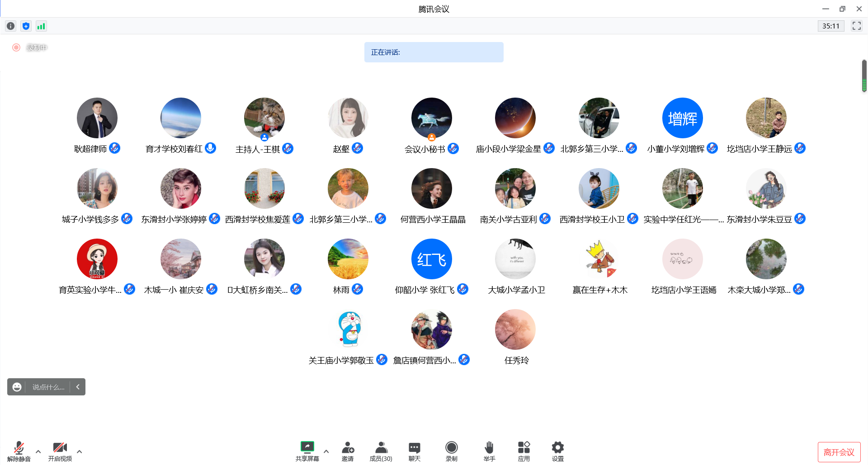Collapse the chat input bar arrow
Viewport: 868px width, 465px height.
click(78, 387)
